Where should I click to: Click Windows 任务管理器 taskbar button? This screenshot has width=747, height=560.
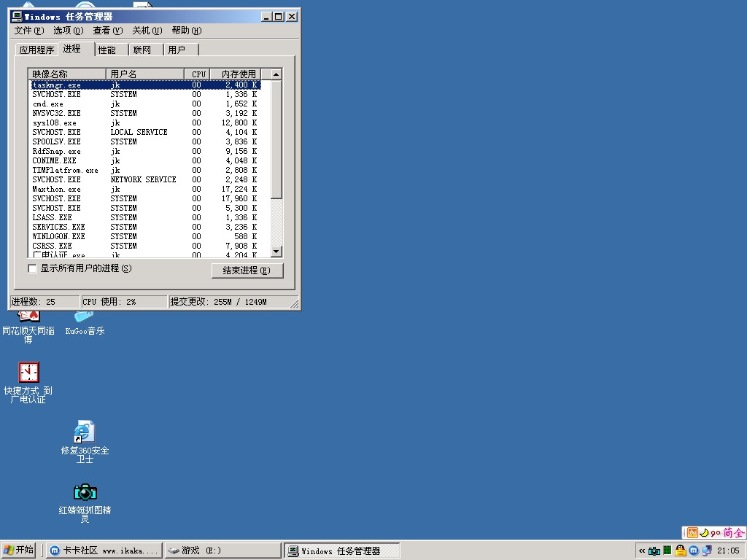click(x=342, y=551)
